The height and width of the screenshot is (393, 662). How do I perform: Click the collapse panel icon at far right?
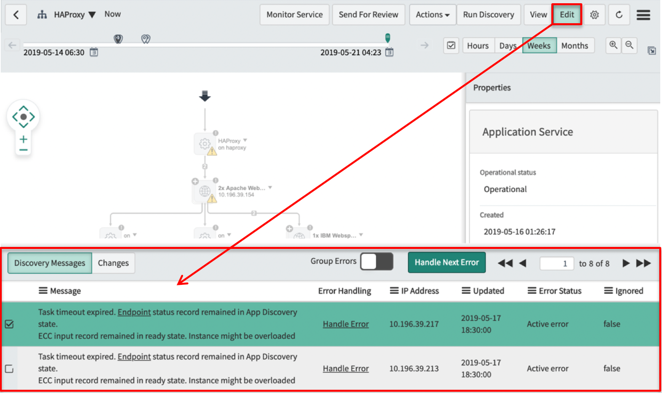point(652,51)
